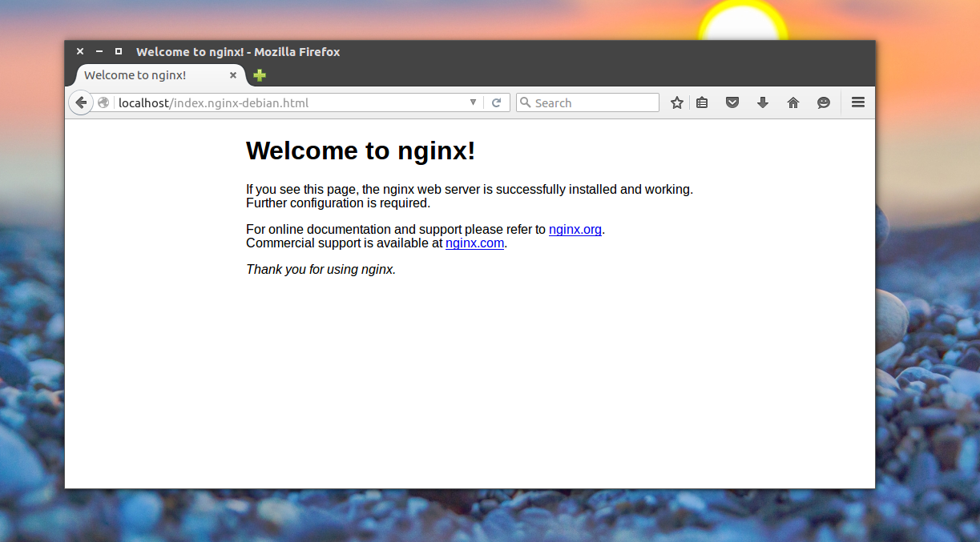The height and width of the screenshot is (542, 980).
Task: Open the Firefox hamburger menu
Action: (x=858, y=102)
